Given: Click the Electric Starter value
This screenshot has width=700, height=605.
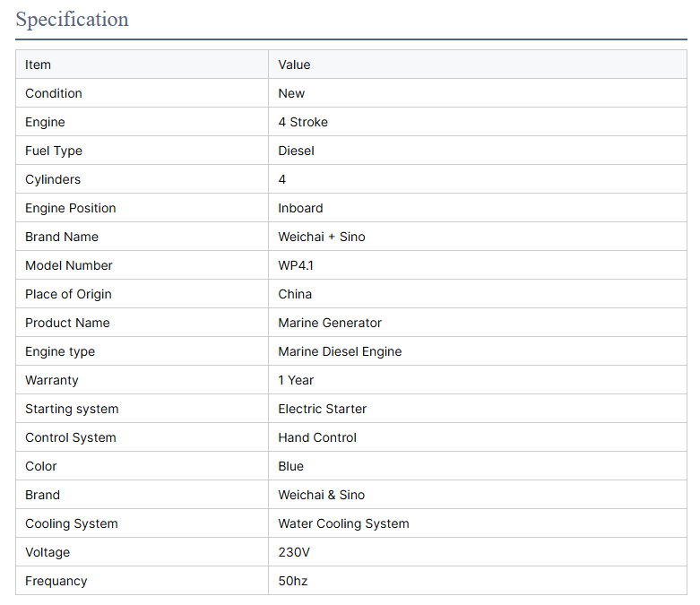Looking at the screenshot, I should 323,409.
